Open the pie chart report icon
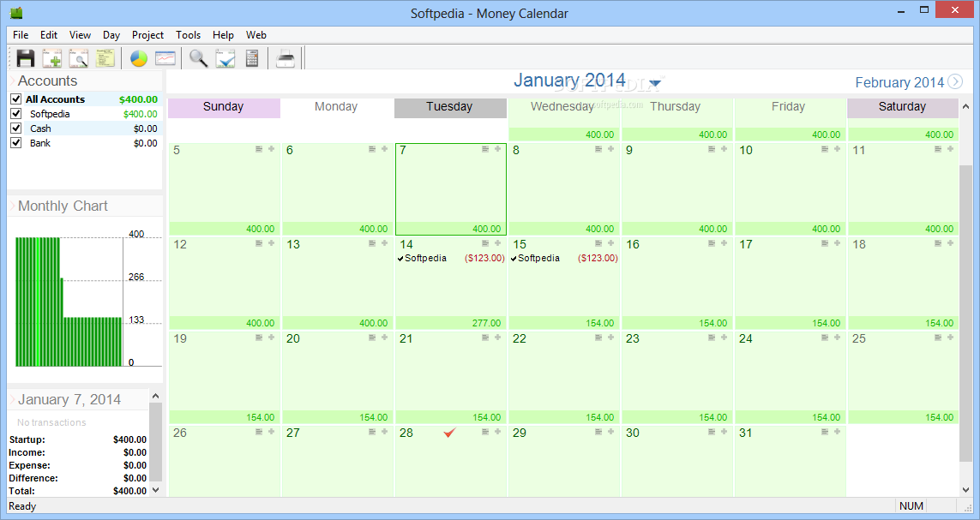The image size is (980, 520). point(139,58)
